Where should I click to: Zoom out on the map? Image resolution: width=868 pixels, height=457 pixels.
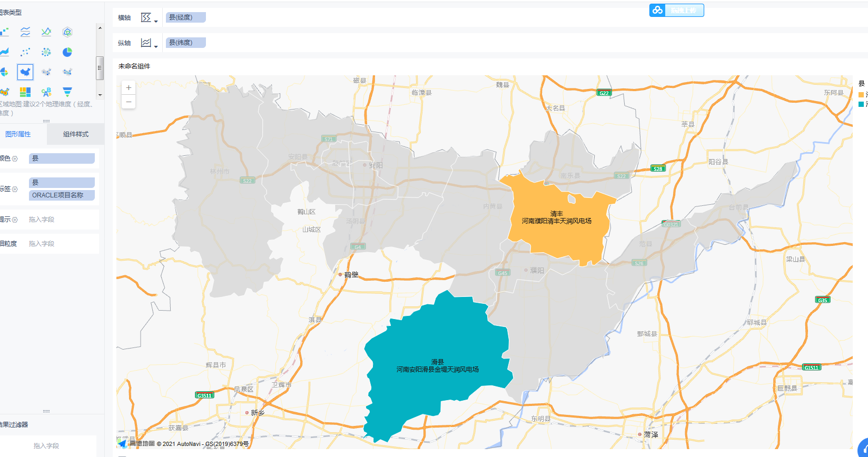[x=129, y=102]
